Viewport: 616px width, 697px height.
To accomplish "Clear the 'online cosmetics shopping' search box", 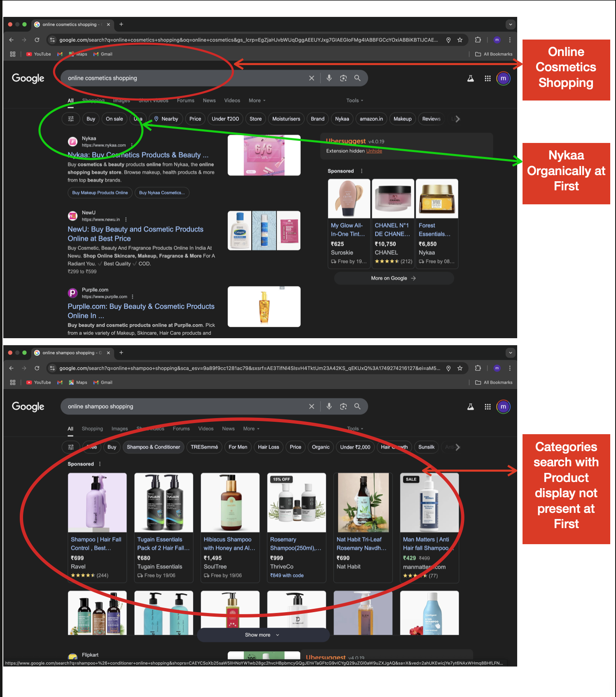I will 312,78.
